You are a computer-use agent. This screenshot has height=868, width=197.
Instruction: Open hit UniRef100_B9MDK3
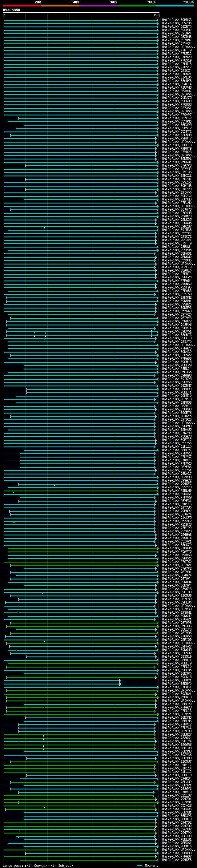(176, 20)
